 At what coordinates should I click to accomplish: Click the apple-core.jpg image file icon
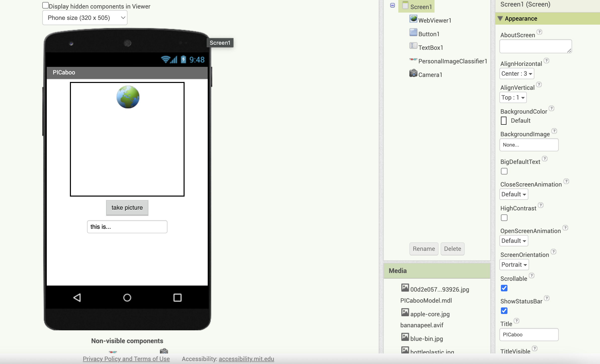click(x=405, y=312)
